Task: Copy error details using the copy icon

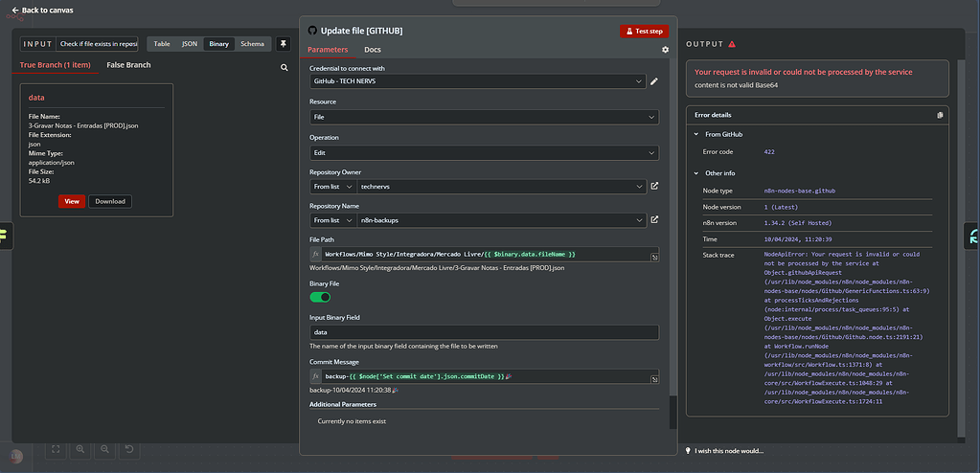Action: coord(940,115)
